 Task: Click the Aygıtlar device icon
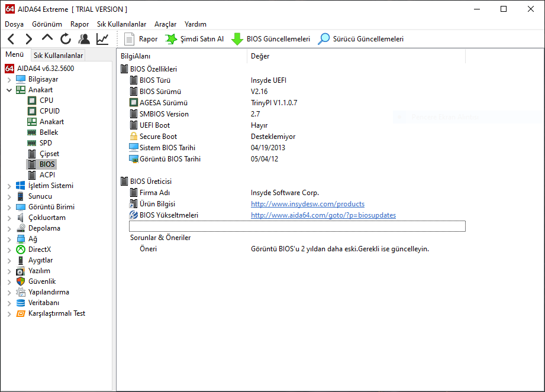(21, 260)
